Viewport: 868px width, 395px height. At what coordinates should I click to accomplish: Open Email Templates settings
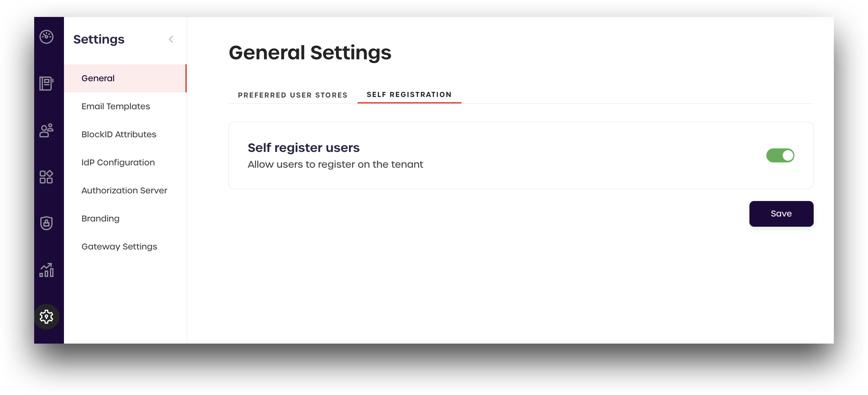click(x=116, y=106)
